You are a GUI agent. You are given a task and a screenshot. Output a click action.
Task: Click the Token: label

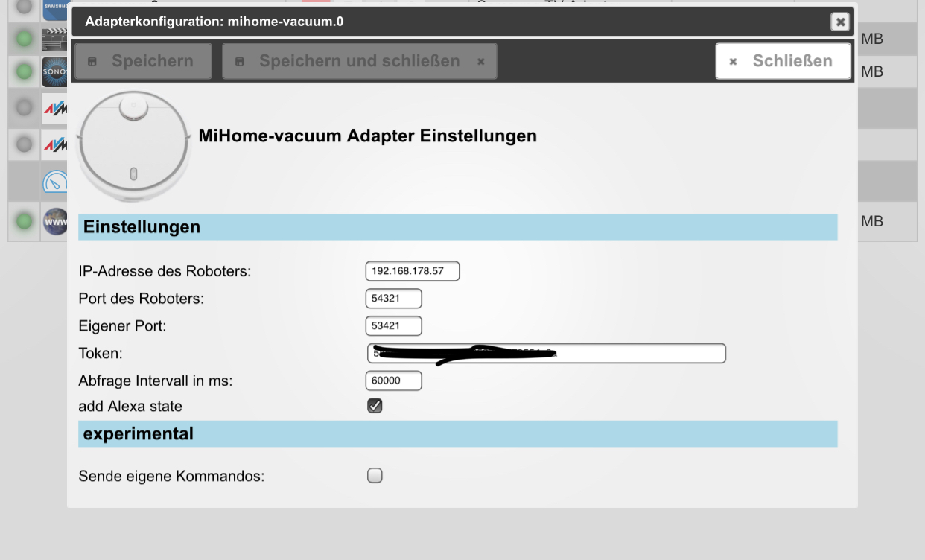click(101, 354)
